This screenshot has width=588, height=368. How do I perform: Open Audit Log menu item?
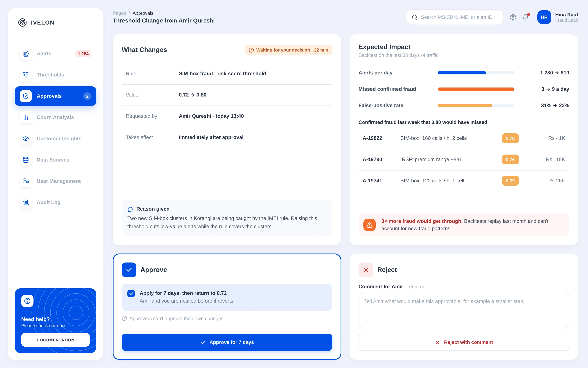click(x=55, y=202)
